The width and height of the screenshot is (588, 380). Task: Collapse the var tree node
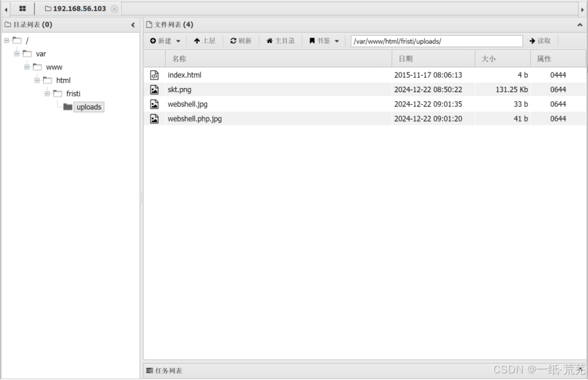[x=16, y=53]
